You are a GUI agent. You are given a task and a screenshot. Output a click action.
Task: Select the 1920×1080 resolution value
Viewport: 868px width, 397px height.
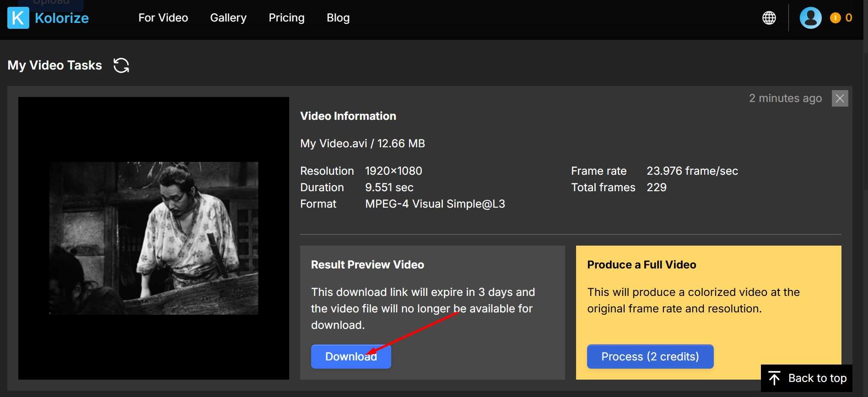394,171
